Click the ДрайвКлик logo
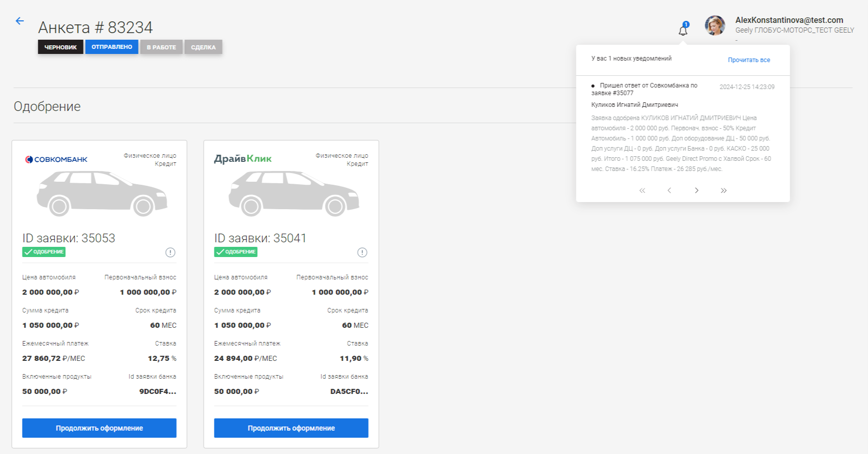The image size is (868, 454). [243, 159]
